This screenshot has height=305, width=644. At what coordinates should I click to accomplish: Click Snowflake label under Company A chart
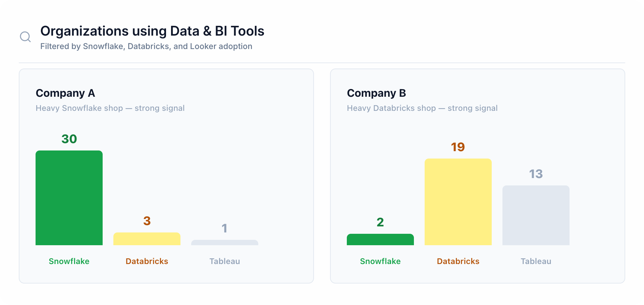[x=69, y=261]
